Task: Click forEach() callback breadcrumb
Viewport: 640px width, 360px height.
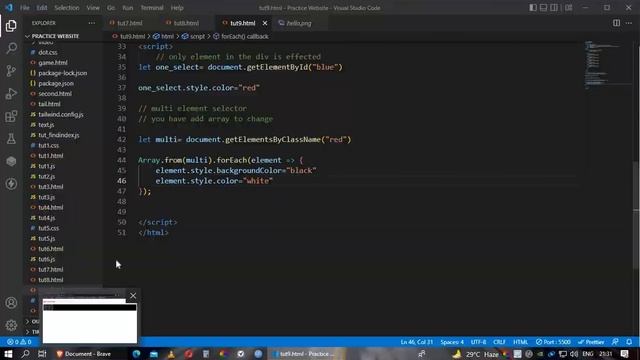Action: point(245,36)
